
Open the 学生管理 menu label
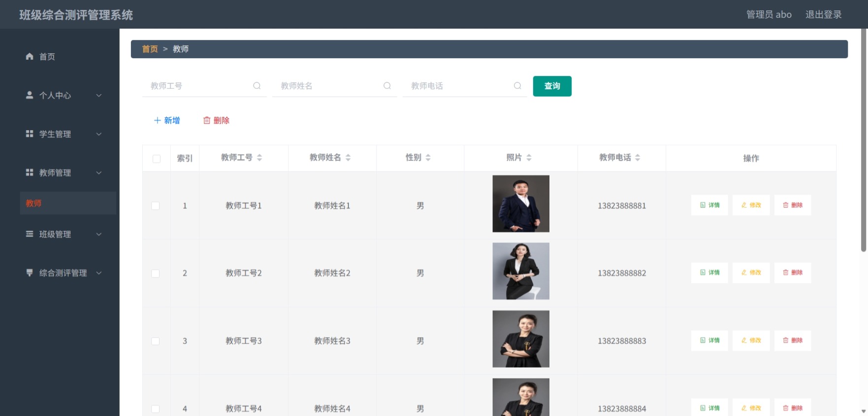coord(55,134)
